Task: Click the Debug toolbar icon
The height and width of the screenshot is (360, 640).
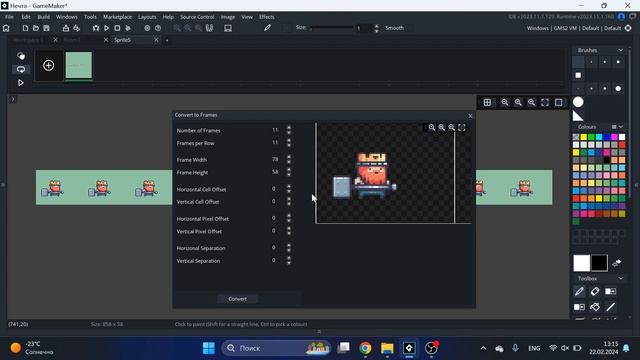Action: point(96,28)
